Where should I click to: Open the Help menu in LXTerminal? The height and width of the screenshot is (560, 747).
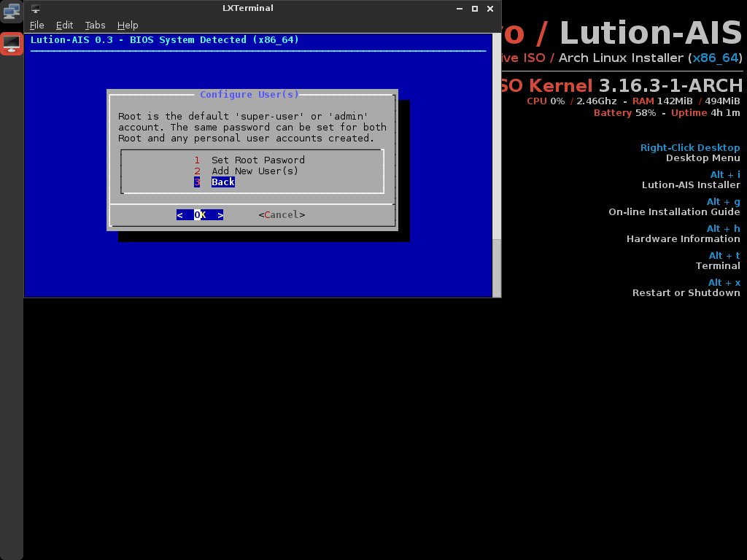128,26
